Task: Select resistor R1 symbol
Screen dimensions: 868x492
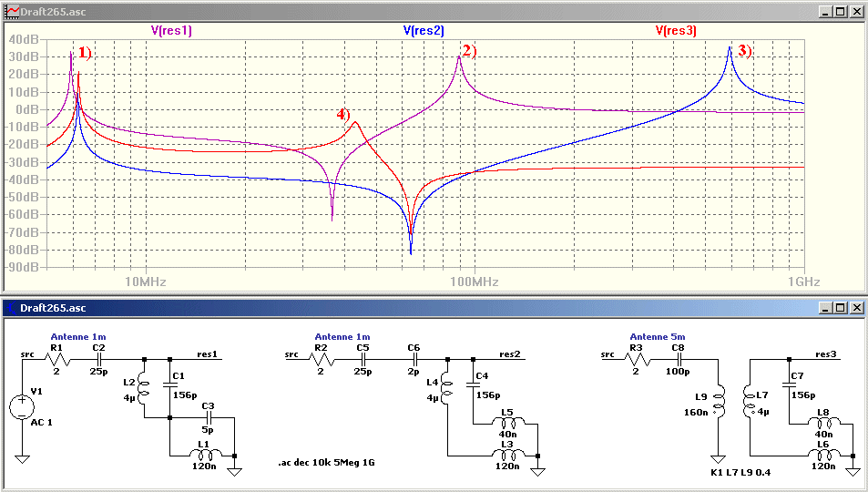Action: (x=57, y=360)
